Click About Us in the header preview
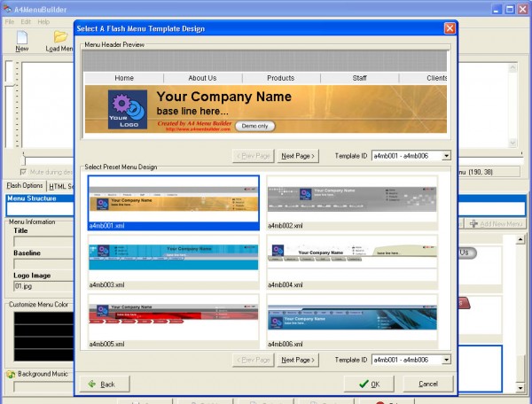Image resolution: width=532 pixels, height=404 pixels. point(202,78)
